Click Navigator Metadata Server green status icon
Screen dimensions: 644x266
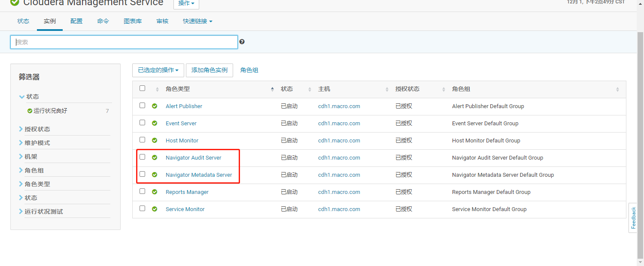tap(155, 175)
